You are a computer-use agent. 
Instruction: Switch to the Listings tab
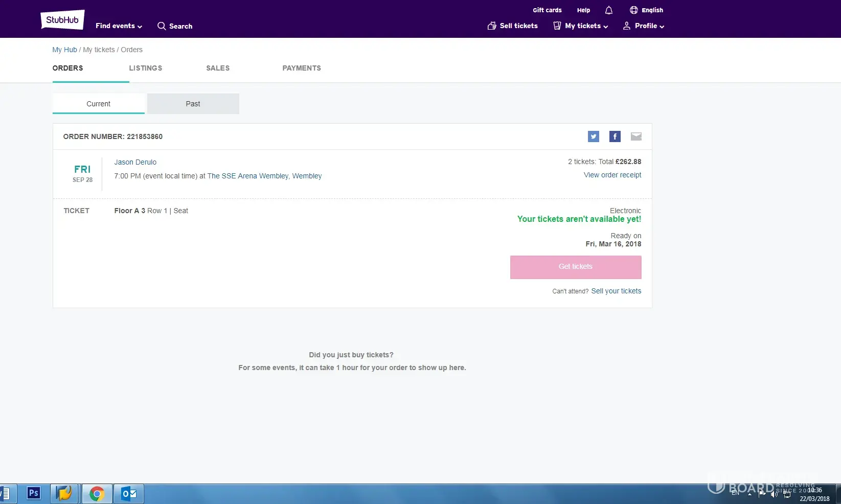[x=146, y=68]
